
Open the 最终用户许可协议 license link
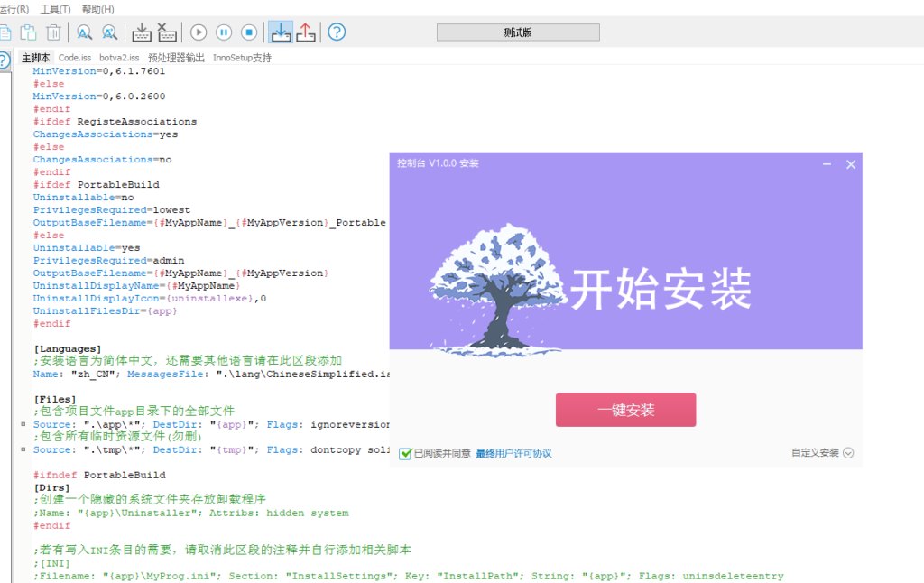(x=513, y=453)
